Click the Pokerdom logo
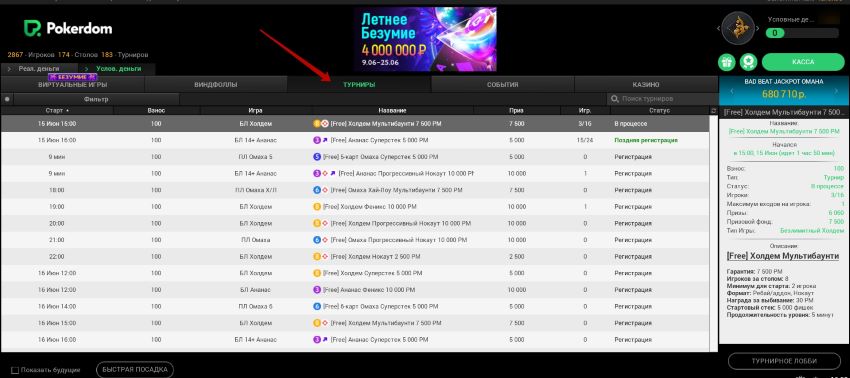 (68, 28)
